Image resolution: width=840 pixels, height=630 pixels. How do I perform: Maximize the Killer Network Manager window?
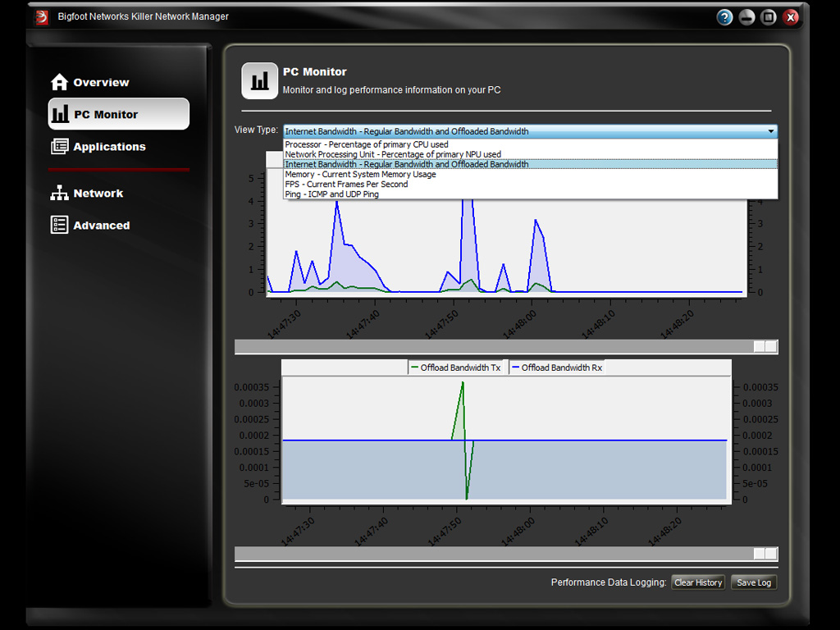(x=769, y=17)
